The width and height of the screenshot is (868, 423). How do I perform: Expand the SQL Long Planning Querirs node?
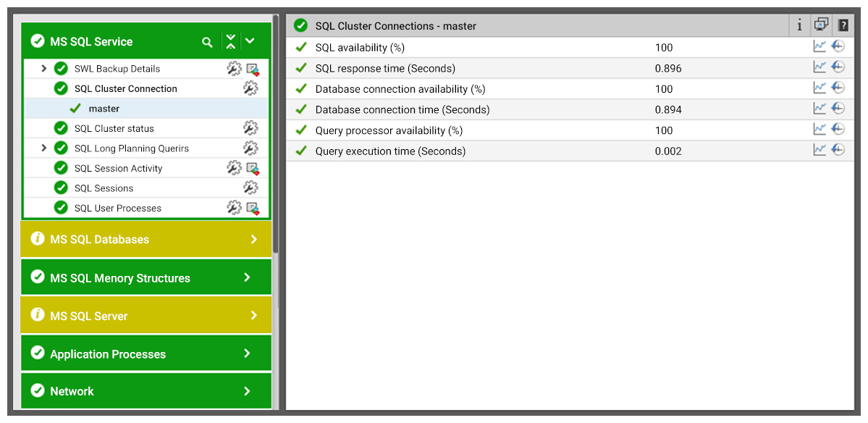click(44, 148)
